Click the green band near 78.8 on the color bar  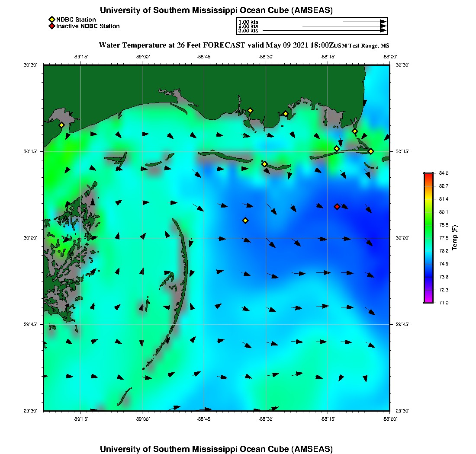point(428,225)
